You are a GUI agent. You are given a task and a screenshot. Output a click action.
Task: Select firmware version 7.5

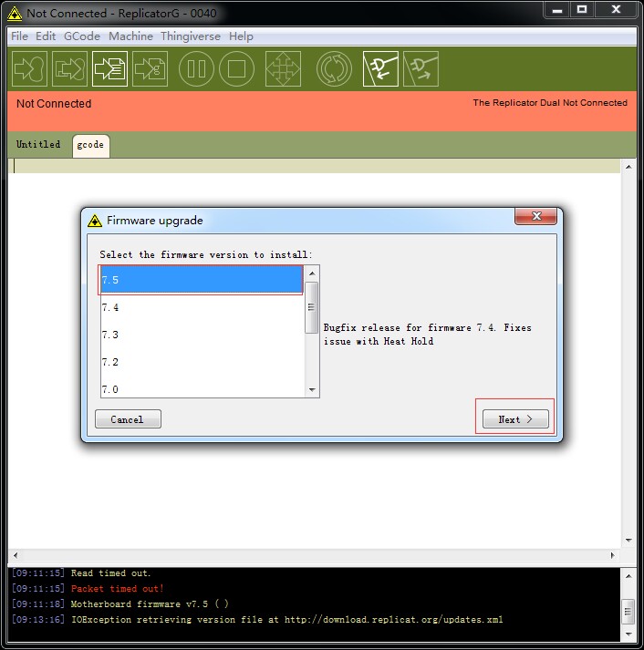tap(202, 280)
